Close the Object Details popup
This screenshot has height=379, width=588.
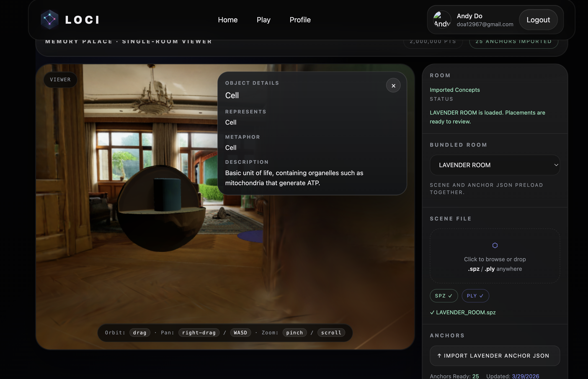tap(393, 85)
